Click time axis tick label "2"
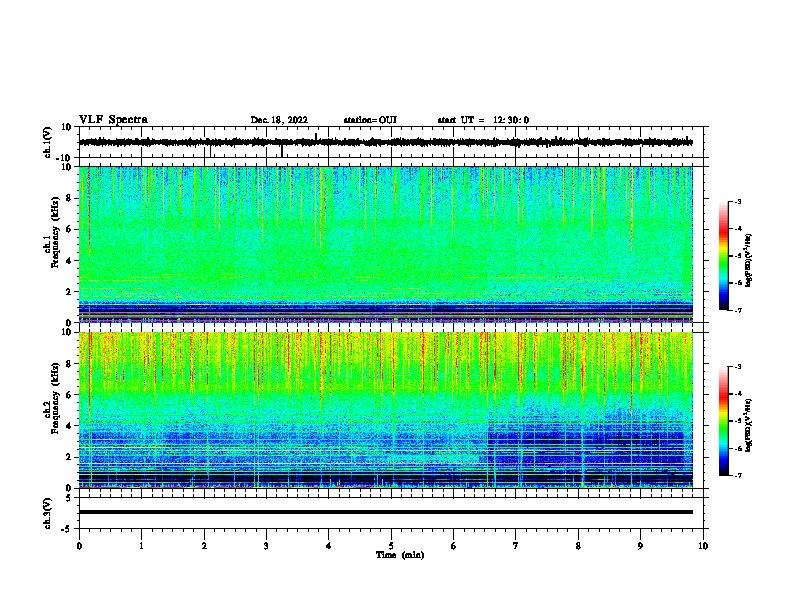This screenshot has width=792, height=612. click(204, 546)
